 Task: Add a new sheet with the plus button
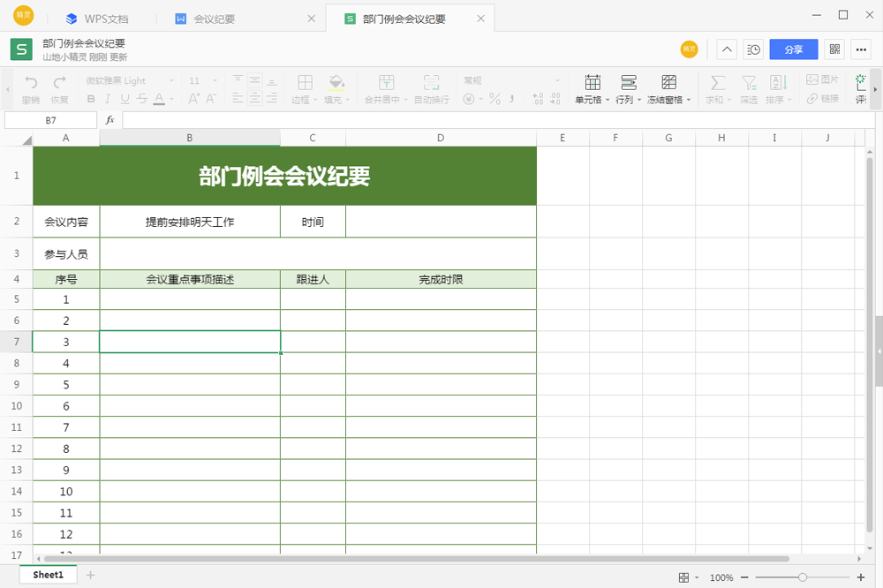(x=90, y=575)
